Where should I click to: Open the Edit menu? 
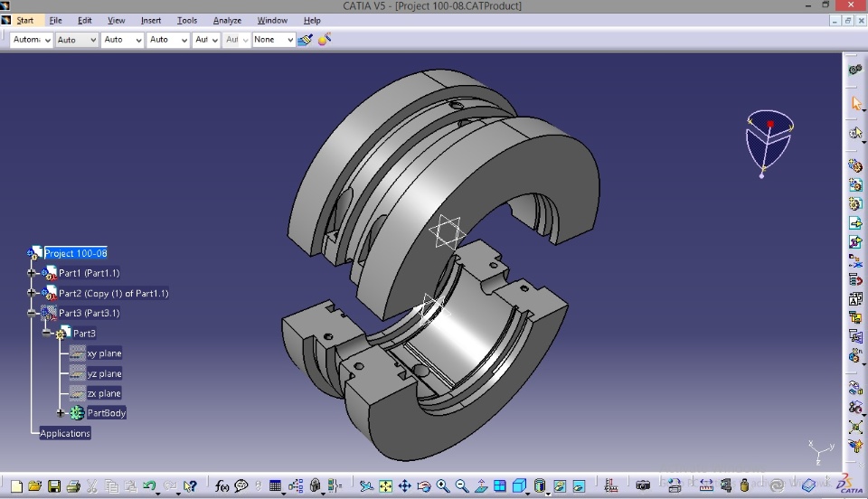tap(85, 21)
